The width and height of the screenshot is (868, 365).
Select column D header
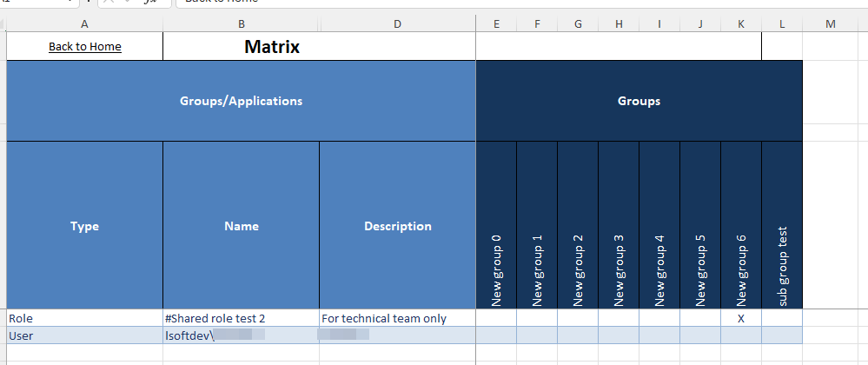coord(397,24)
